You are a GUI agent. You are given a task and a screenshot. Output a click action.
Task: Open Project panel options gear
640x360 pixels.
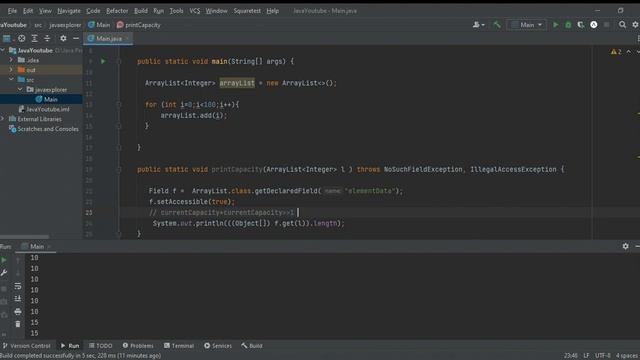(x=63, y=38)
